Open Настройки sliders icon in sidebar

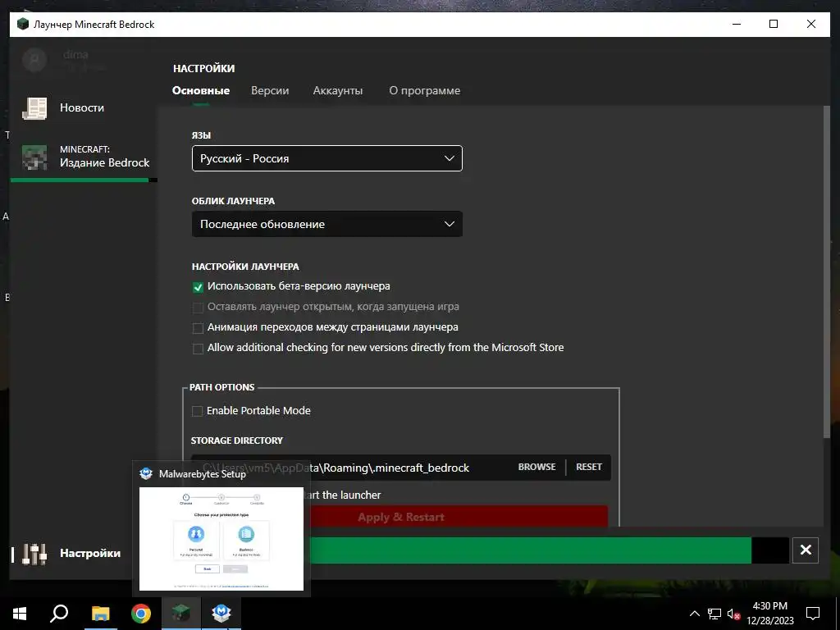pos(34,554)
